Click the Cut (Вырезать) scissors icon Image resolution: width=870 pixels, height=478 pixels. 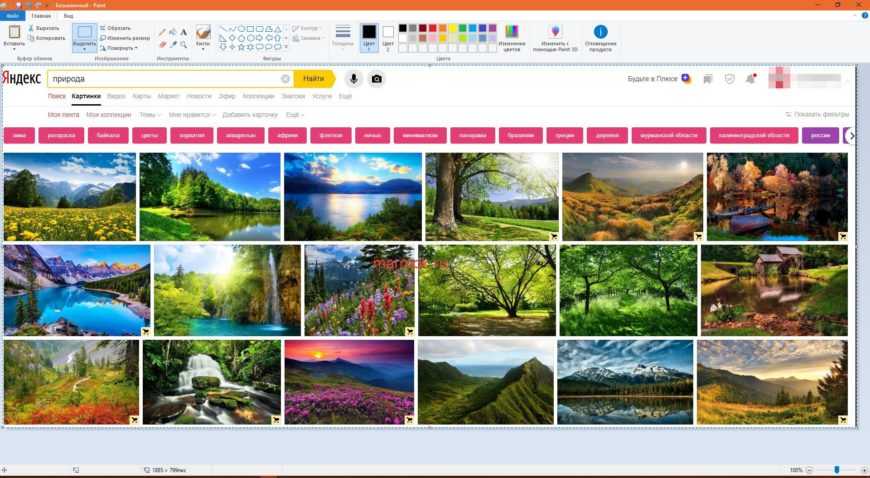pos(29,28)
